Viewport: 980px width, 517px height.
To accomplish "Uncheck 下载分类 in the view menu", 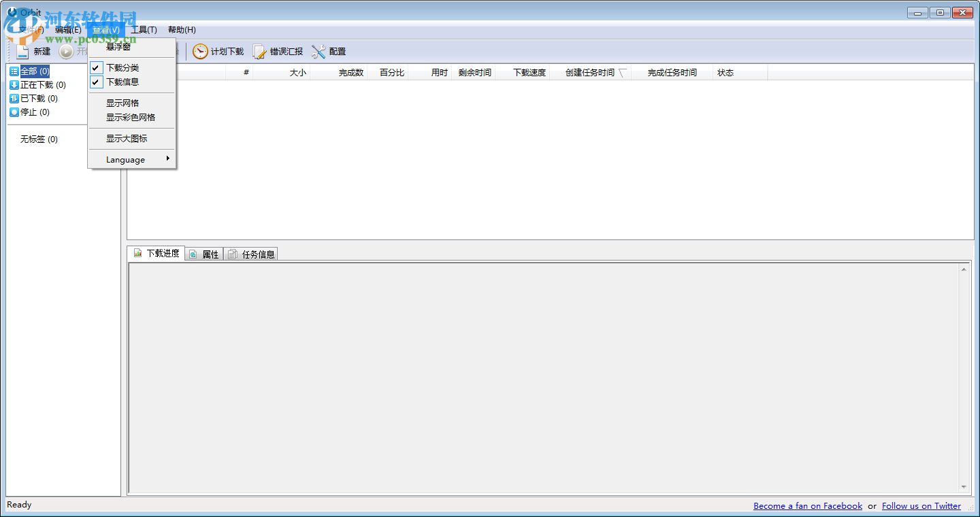I will pos(122,67).
